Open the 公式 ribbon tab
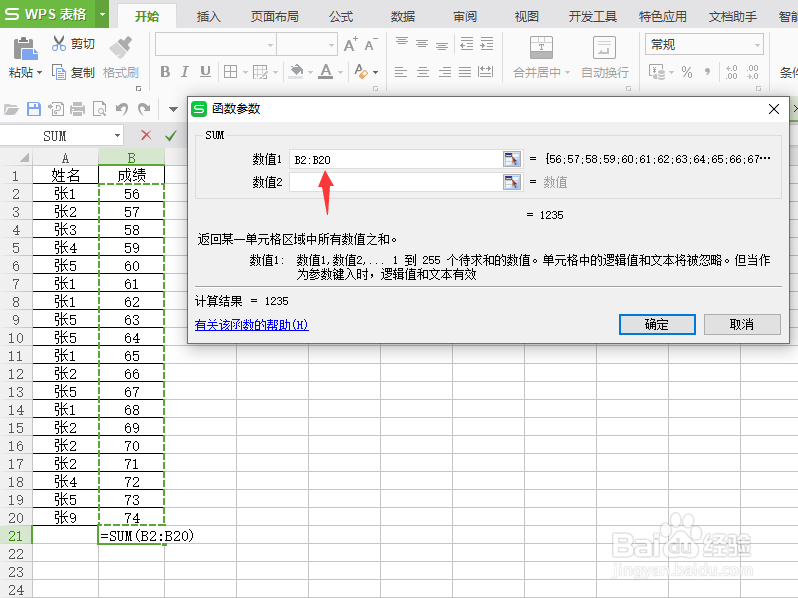Image resolution: width=798 pixels, height=598 pixels. (x=340, y=16)
